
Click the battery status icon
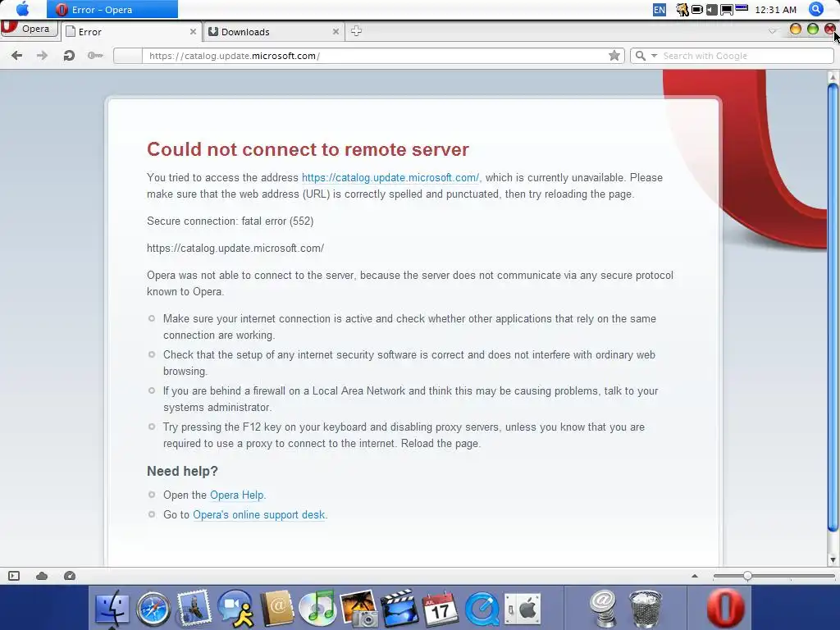pyautogui.click(x=697, y=10)
